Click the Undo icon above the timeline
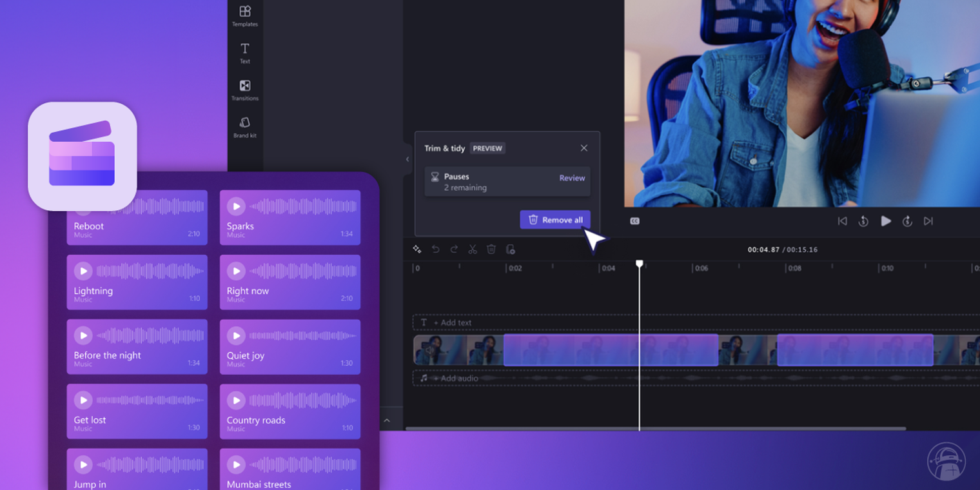 [x=435, y=249]
